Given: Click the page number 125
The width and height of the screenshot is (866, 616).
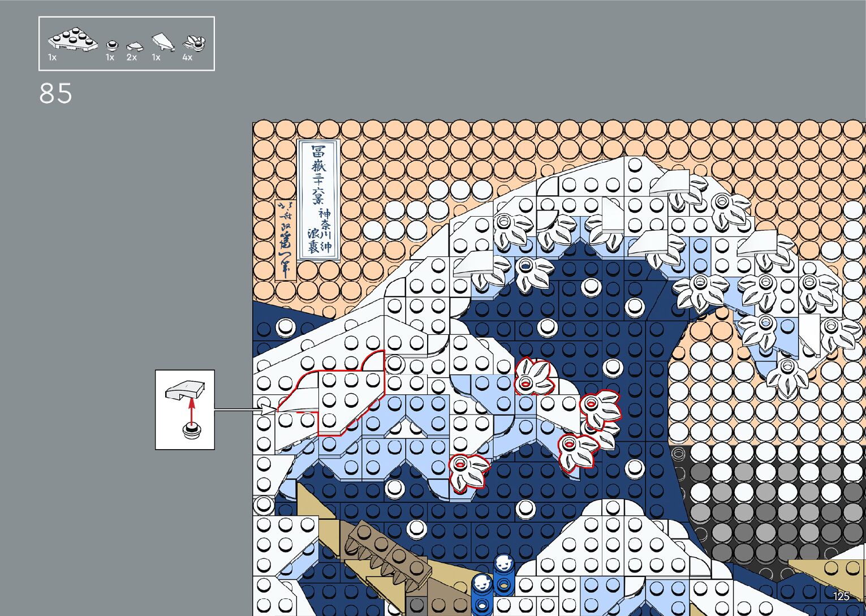Looking at the screenshot, I should point(841,596).
